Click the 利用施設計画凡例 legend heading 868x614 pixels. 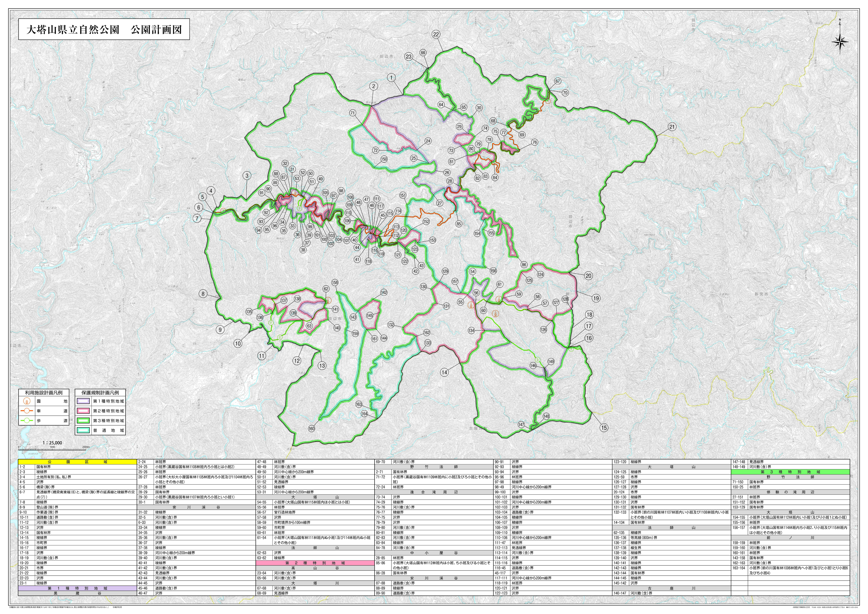[x=44, y=393]
